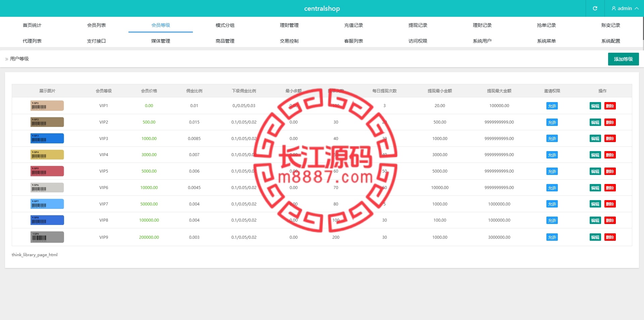Image resolution: width=644 pixels, height=320 pixels.
Task: Open 抢单记录 tab
Action: pyautogui.click(x=546, y=25)
